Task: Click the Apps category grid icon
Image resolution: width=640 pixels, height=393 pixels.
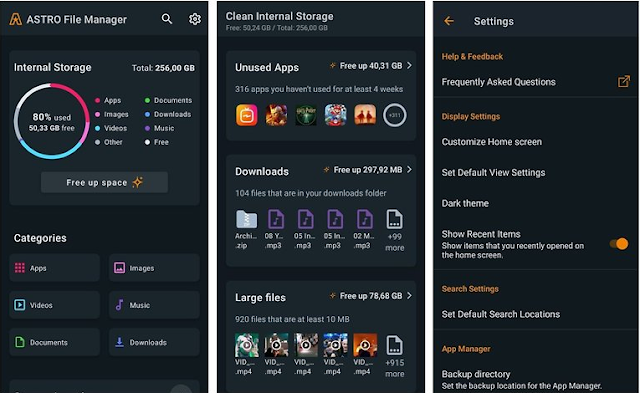Action: (20, 268)
